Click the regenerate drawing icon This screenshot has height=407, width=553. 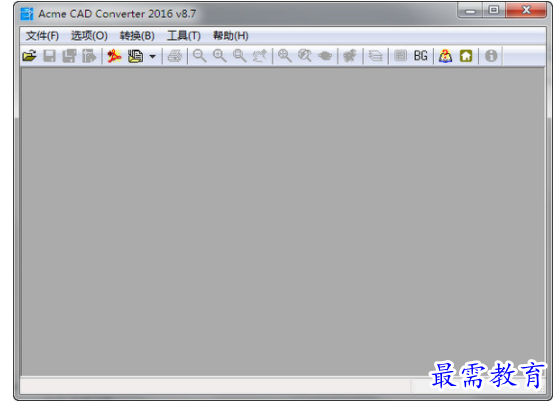click(350, 56)
